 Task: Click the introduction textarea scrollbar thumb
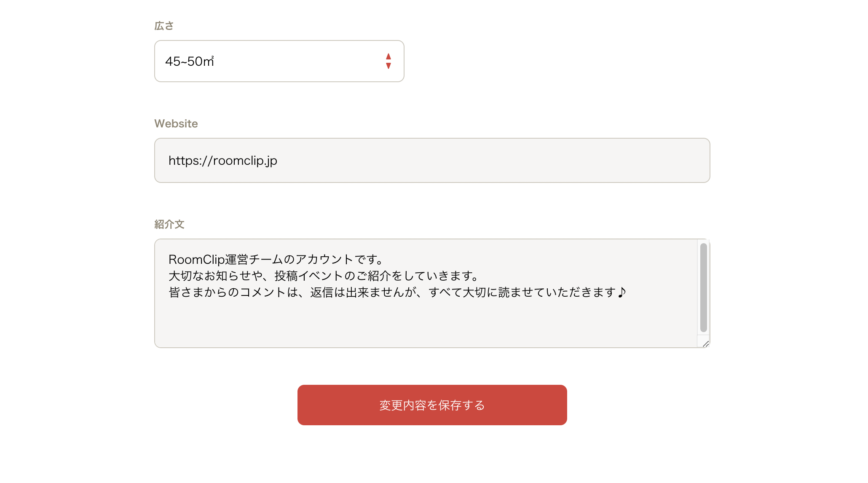[703, 287]
